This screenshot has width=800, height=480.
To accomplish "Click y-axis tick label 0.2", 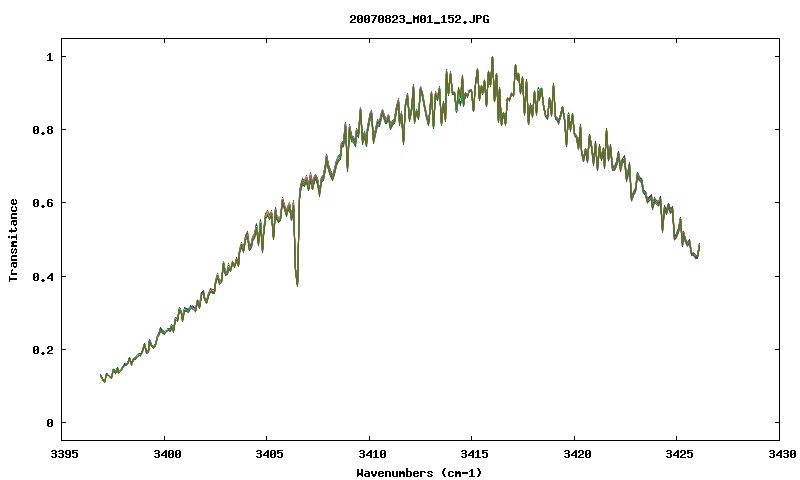I will (43, 350).
